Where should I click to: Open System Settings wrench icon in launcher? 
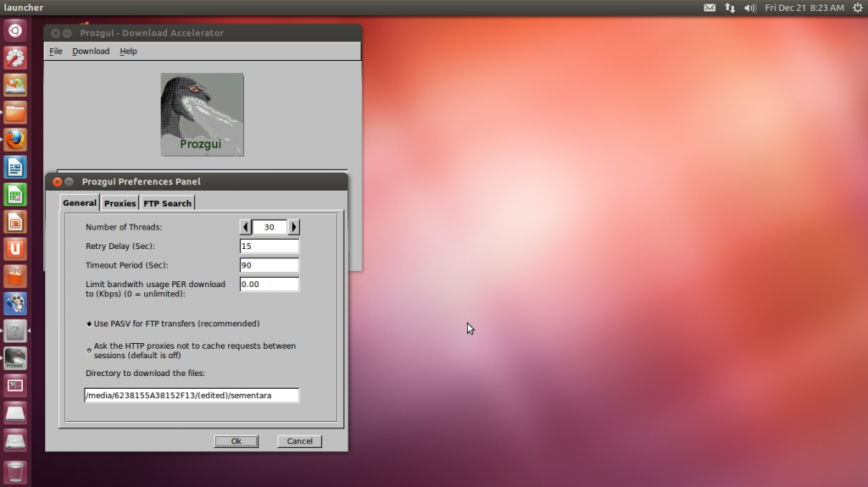tap(15, 58)
